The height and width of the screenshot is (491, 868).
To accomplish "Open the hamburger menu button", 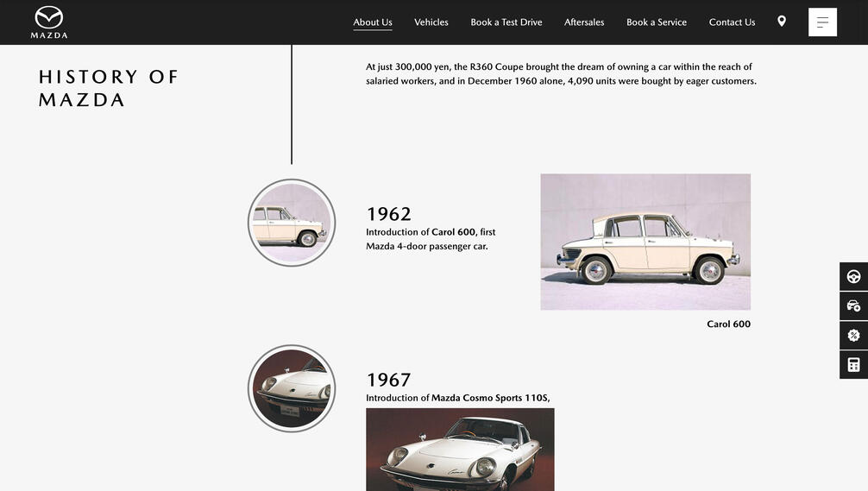I will tap(822, 22).
